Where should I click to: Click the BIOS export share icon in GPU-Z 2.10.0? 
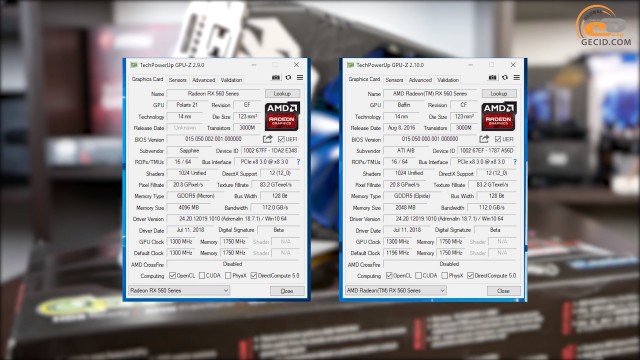coord(484,139)
